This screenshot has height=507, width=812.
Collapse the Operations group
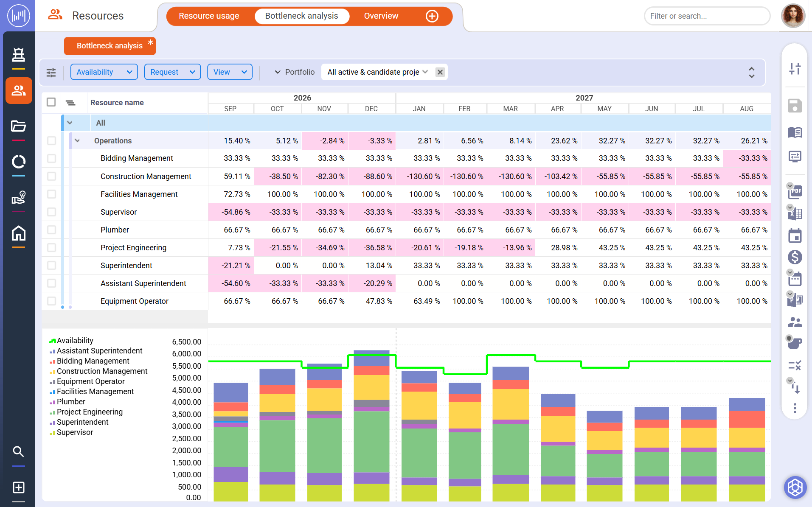click(x=77, y=140)
